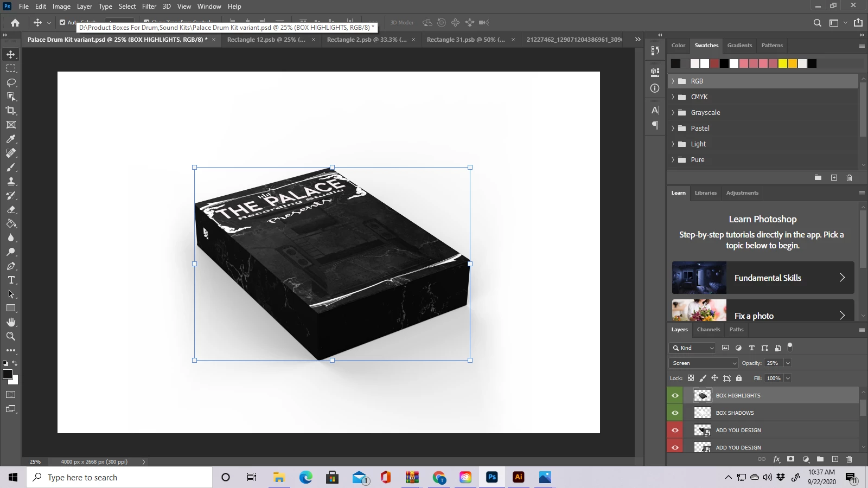Open the Filter menu
Viewport: 868px width, 488px height.
point(149,7)
